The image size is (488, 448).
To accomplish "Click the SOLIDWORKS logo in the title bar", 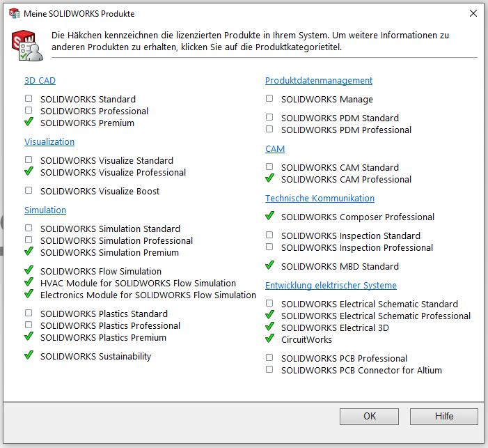I will (14, 13).
